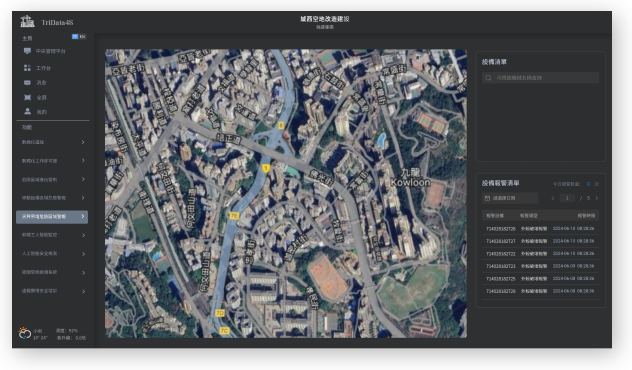Expand the 機械工人智能監控 menu chevron
This screenshot has height=370, width=632.
tap(83, 235)
